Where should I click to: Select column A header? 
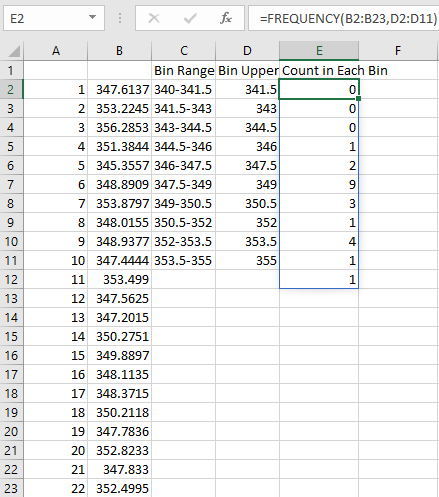tap(56, 51)
